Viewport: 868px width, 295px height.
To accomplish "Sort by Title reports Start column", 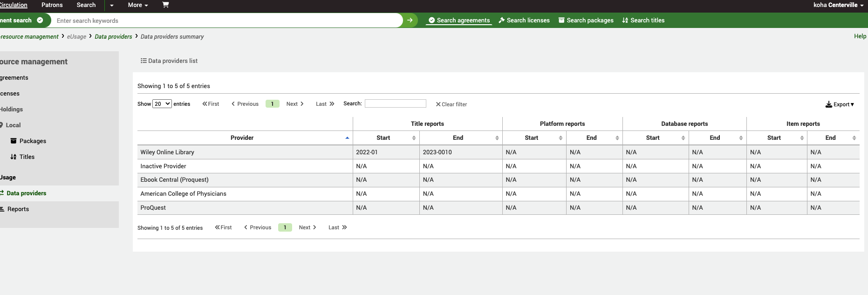I will [x=383, y=138].
